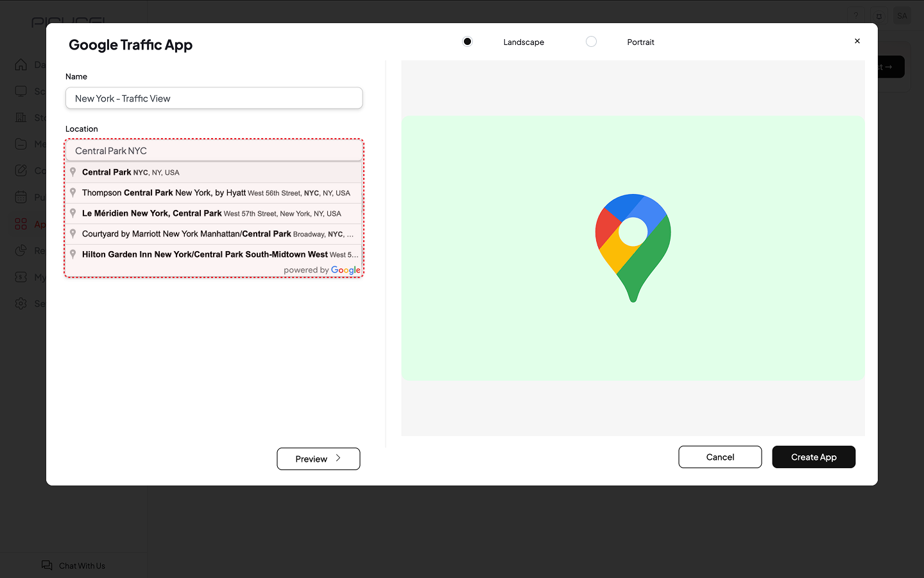924x578 pixels.
Task: Click the Name field with New York text
Action: [214, 98]
